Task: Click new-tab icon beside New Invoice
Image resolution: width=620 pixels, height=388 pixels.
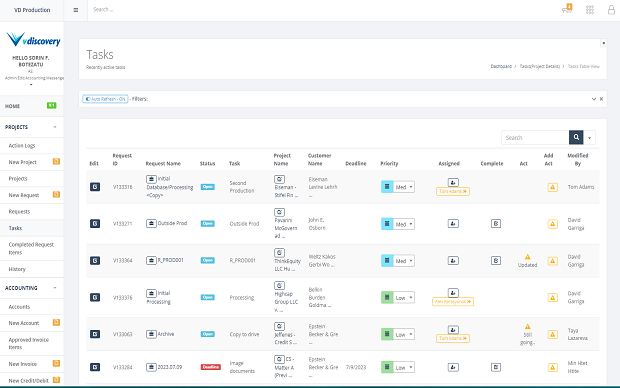Action: coord(56,363)
